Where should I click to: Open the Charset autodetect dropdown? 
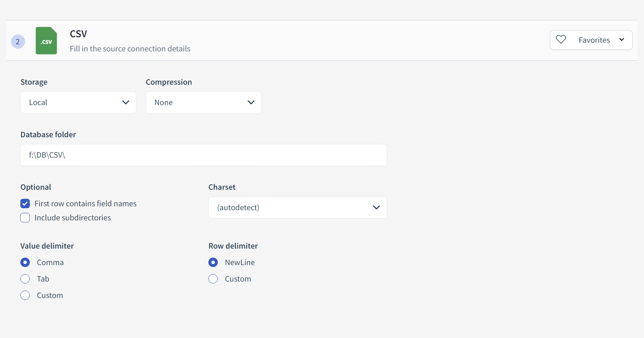pyautogui.click(x=297, y=207)
